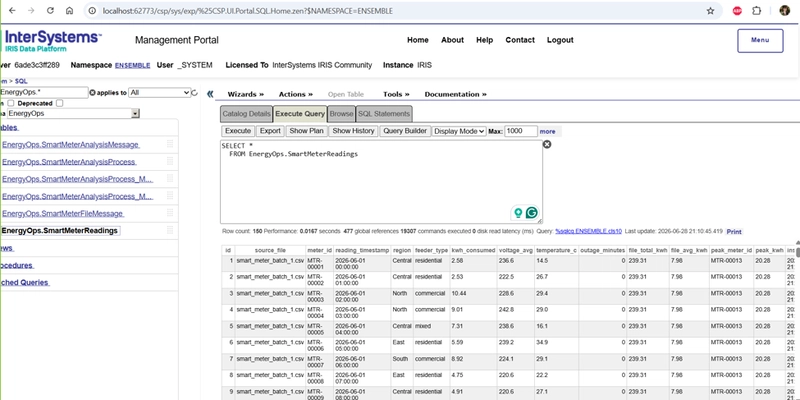Tick the checkbox following the Deprecated label
800x400 pixels.
[60, 103]
